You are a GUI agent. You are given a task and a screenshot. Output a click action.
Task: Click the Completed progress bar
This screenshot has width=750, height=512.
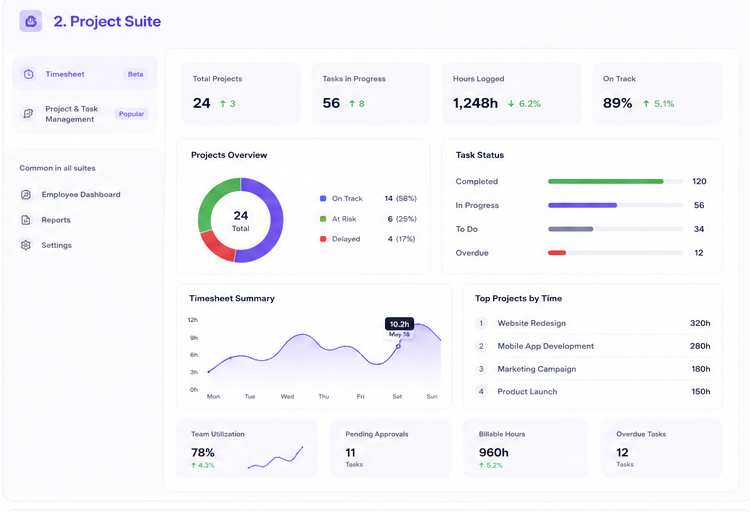tap(615, 181)
